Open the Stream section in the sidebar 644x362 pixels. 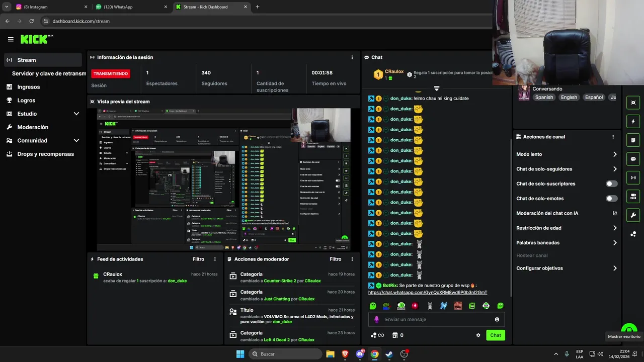(43, 60)
